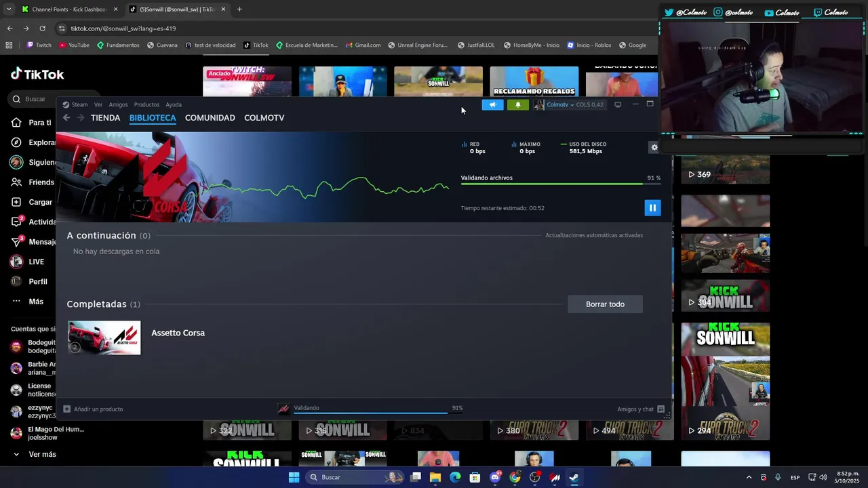
Task: Open Steam announcements megaphone button
Action: 492,104
